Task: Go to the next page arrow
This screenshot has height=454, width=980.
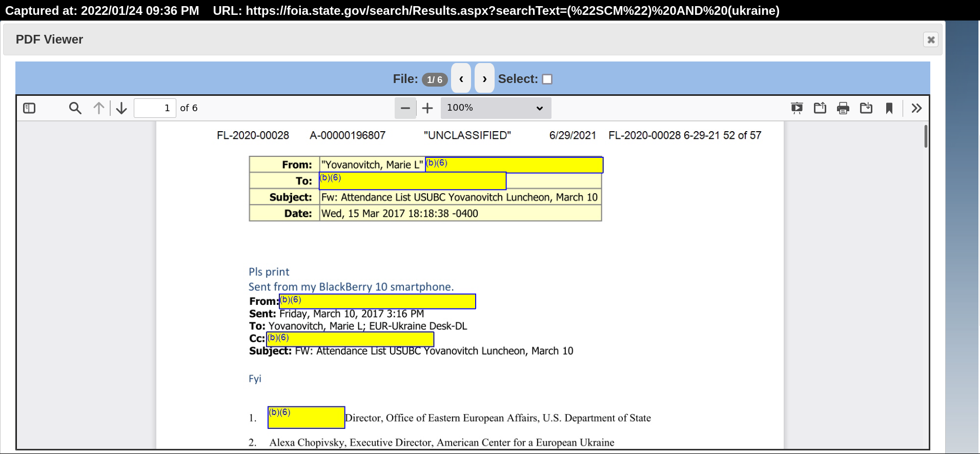Action: pos(121,108)
